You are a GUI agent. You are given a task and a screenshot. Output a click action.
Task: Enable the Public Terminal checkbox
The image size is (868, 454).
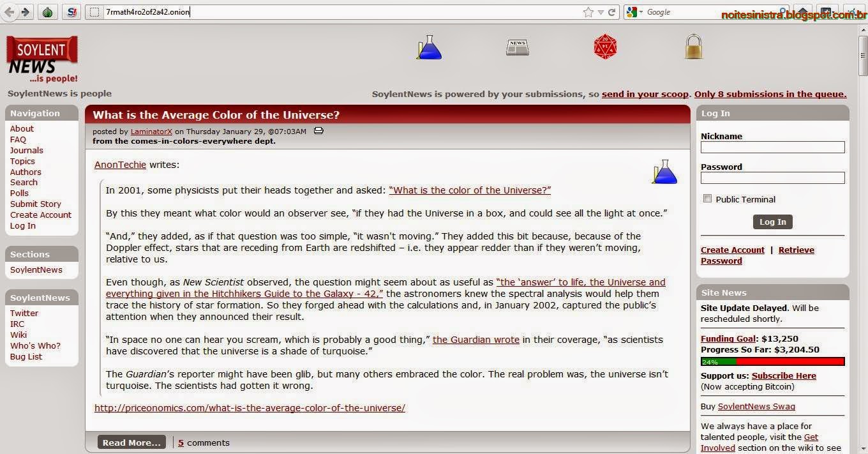[x=707, y=199]
